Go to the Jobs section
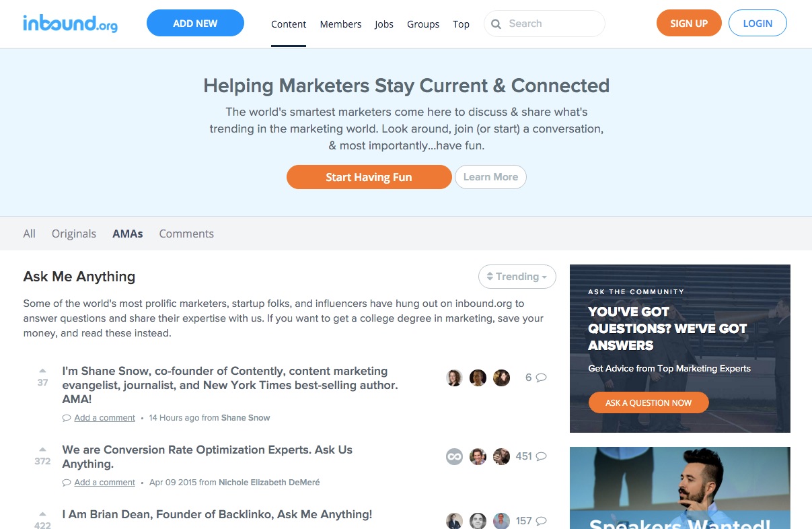The image size is (812, 529). click(x=384, y=24)
